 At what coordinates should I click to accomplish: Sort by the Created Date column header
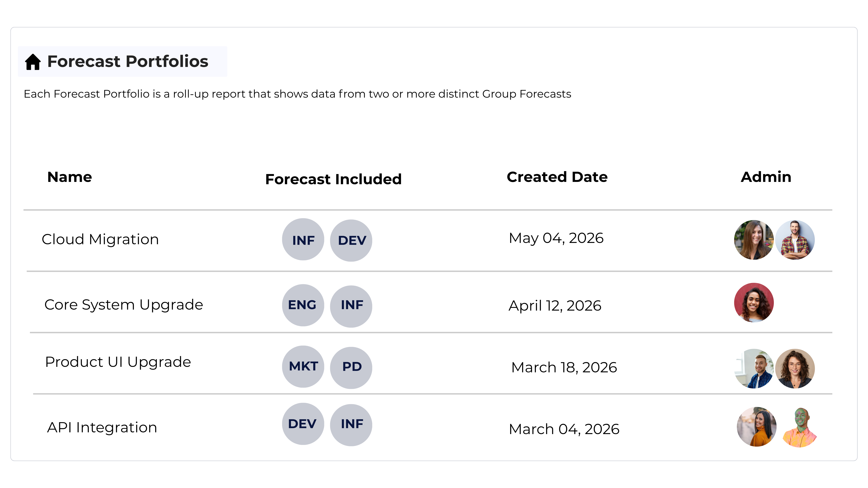coord(557,177)
